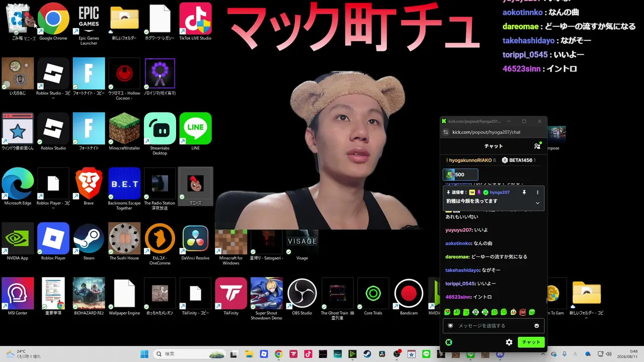Open The Sushi House desktop icon
644x362 pixels.
(x=124, y=241)
